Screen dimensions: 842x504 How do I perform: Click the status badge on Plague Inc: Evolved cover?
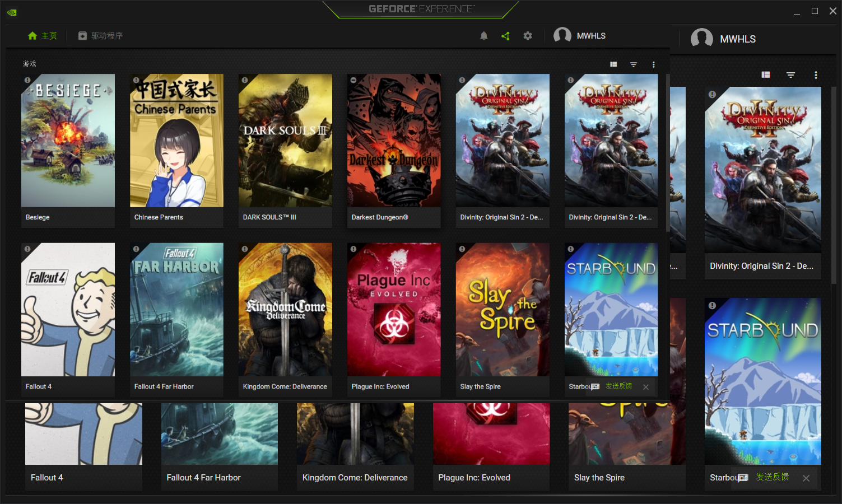coord(353,249)
